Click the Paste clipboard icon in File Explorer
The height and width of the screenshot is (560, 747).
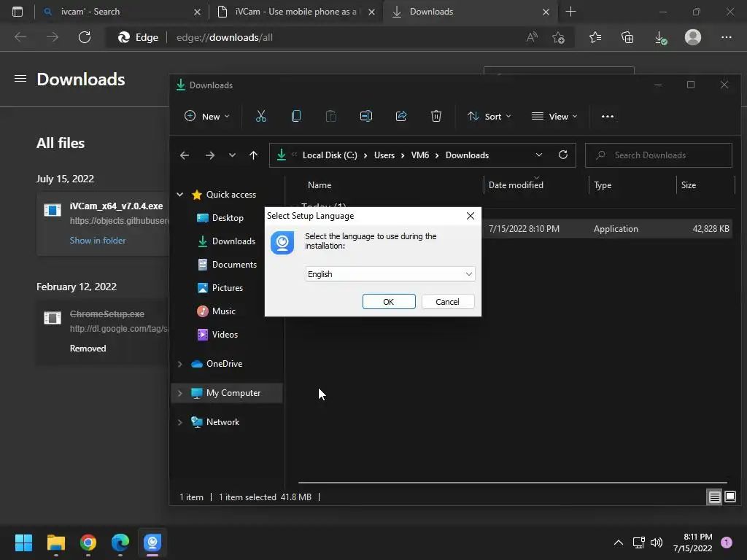330,116
